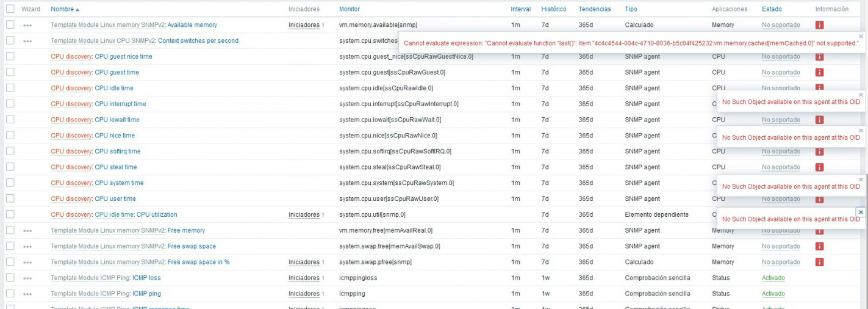Show red info icon for CPU guest nice time
Screen dimensions: 868x309
coord(819,57)
